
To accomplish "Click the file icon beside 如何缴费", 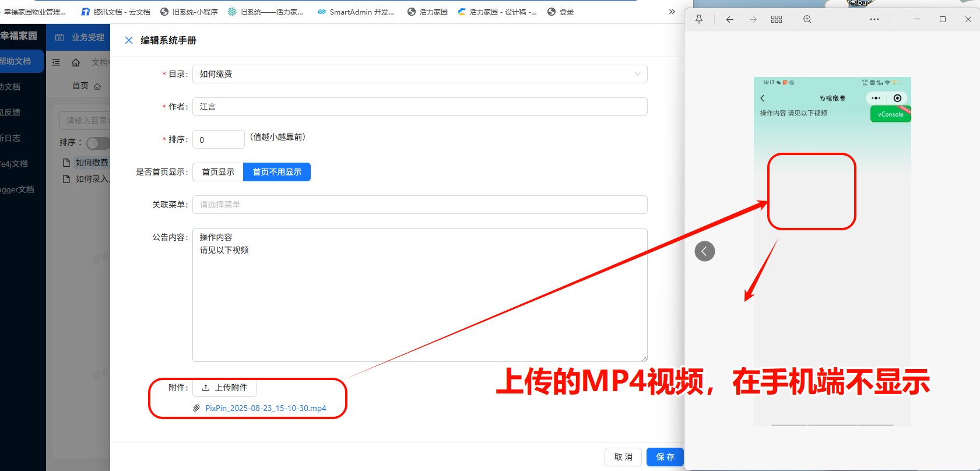I will click(x=66, y=163).
